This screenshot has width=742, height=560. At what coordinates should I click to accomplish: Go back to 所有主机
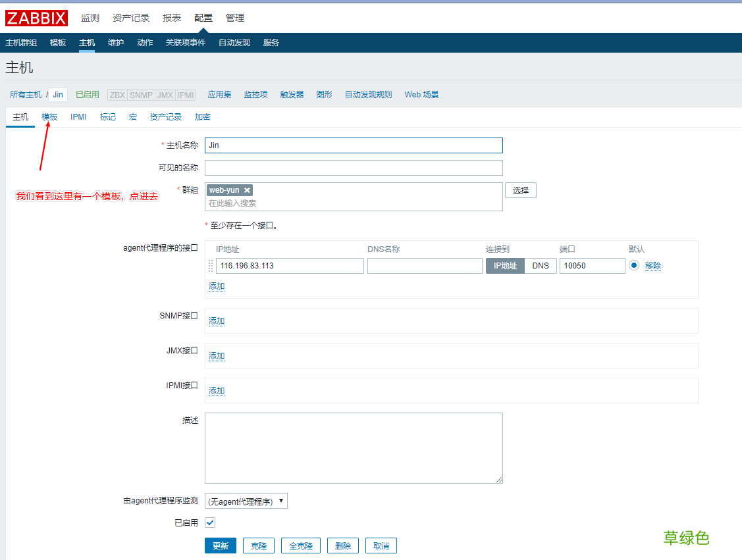click(26, 94)
